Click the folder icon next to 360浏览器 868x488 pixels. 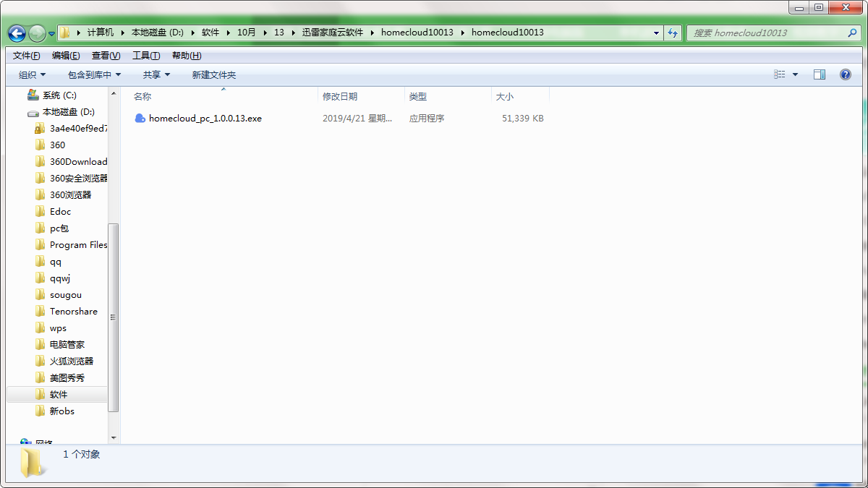pos(41,195)
